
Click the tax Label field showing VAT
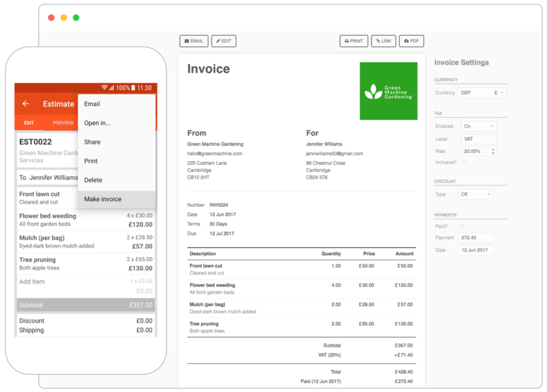point(479,139)
